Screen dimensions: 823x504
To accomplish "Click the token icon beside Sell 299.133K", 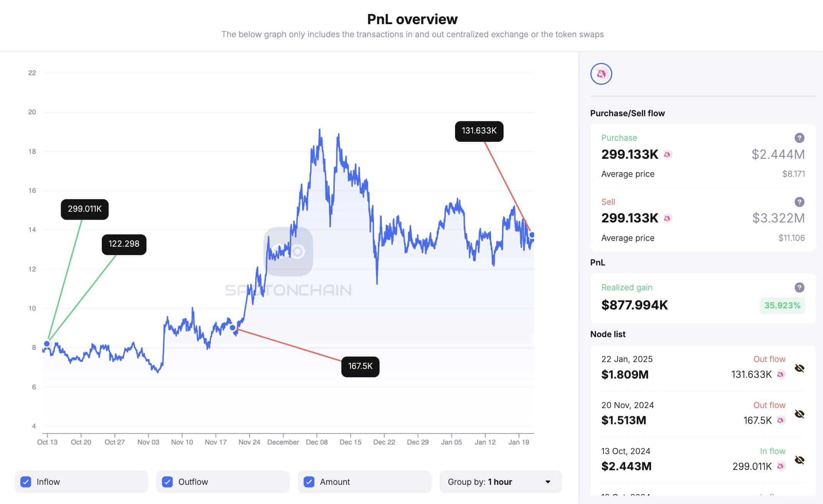I will [x=668, y=218].
